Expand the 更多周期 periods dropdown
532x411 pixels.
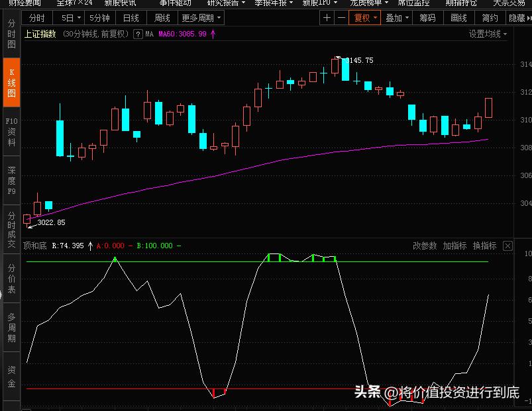pos(200,18)
